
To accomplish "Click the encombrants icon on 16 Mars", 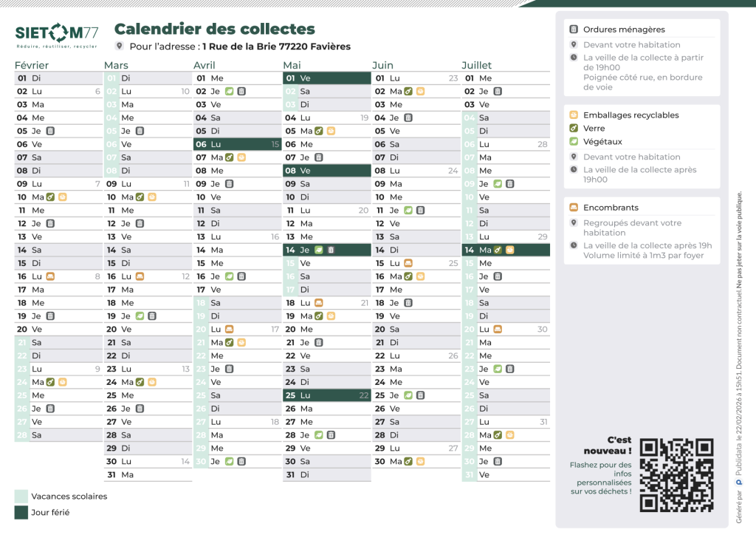I will (x=140, y=276).
